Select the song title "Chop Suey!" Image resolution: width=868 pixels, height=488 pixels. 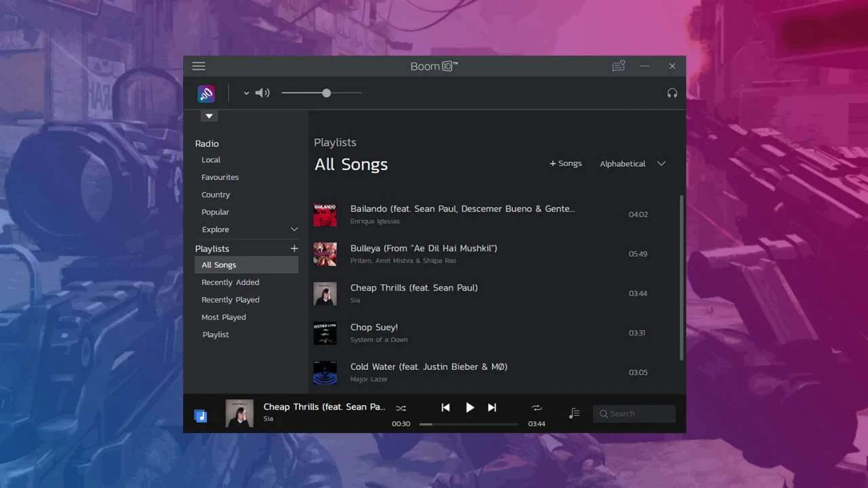point(374,327)
